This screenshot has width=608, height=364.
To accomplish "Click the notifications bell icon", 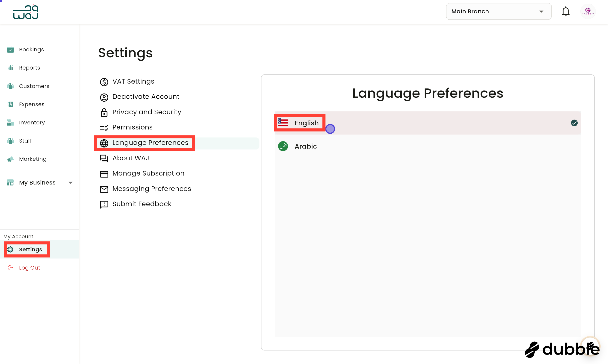I will point(566,11).
